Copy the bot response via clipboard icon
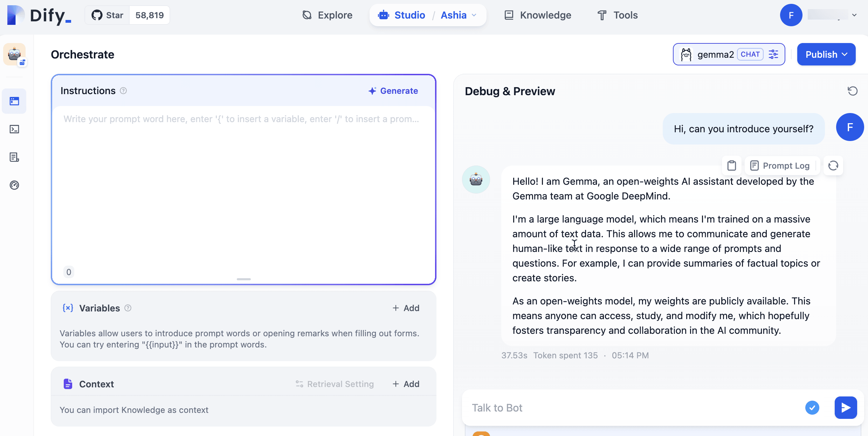Image resolution: width=868 pixels, height=436 pixels. pos(731,166)
